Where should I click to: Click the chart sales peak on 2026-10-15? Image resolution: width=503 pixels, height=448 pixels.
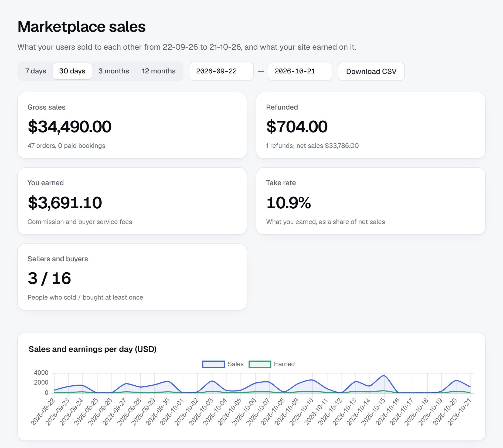(384, 376)
